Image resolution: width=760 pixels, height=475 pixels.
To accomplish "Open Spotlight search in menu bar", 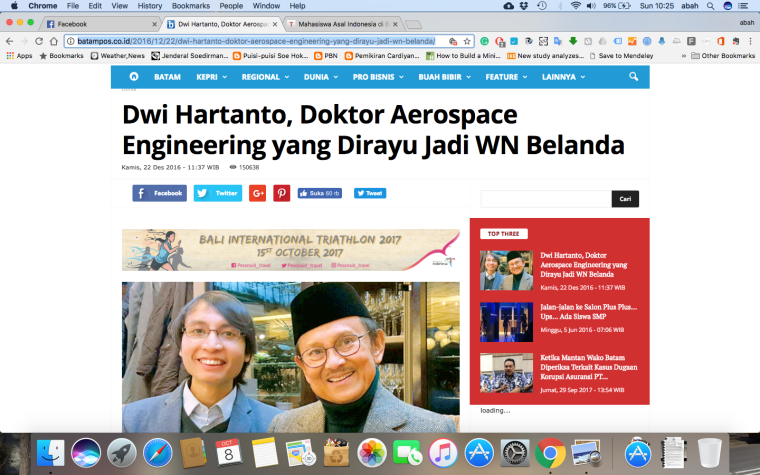I will click(x=711, y=6).
